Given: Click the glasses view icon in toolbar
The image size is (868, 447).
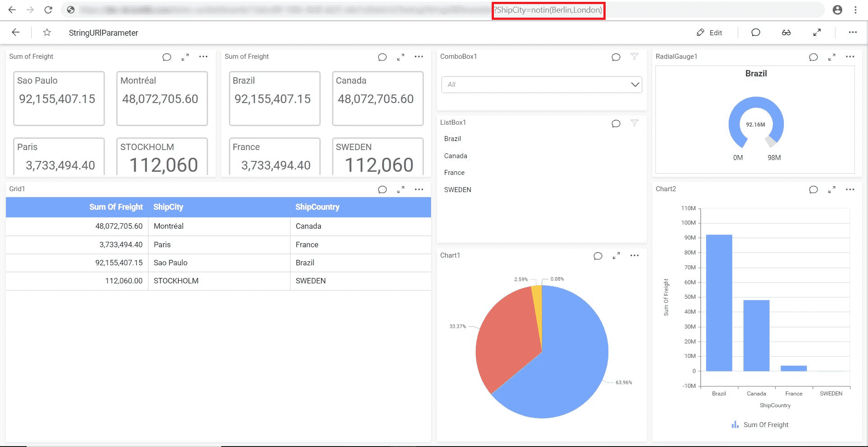Looking at the screenshot, I should pyautogui.click(x=786, y=33).
